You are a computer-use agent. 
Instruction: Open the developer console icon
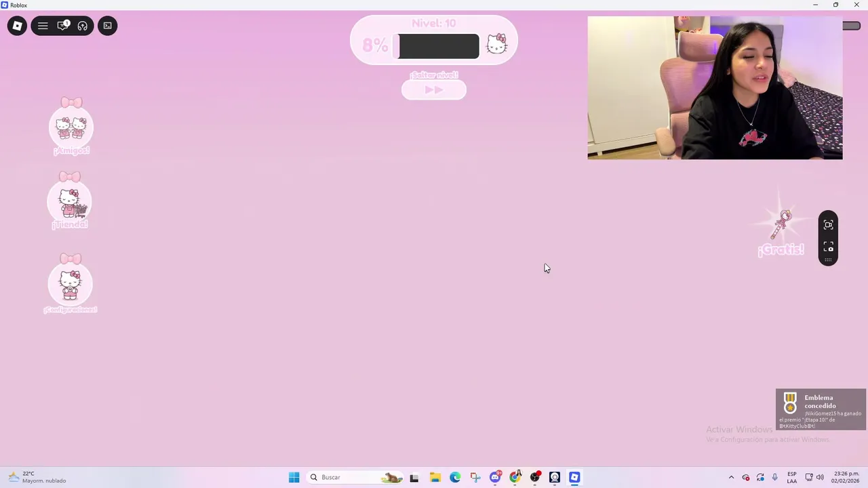(108, 26)
